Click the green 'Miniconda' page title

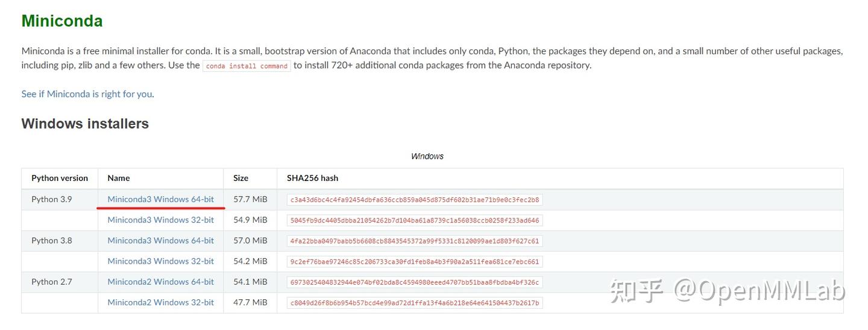coord(62,21)
